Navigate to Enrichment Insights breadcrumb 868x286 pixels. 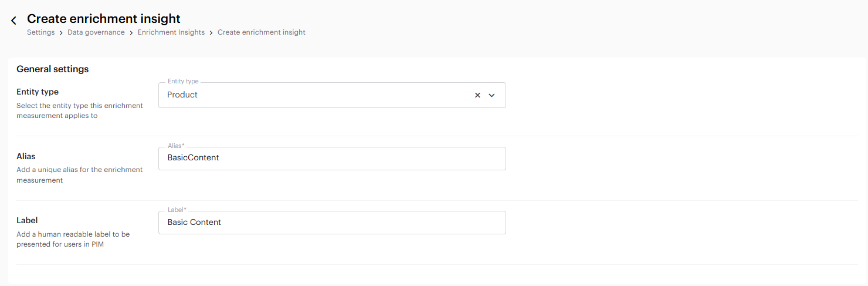(x=171, y=32)
